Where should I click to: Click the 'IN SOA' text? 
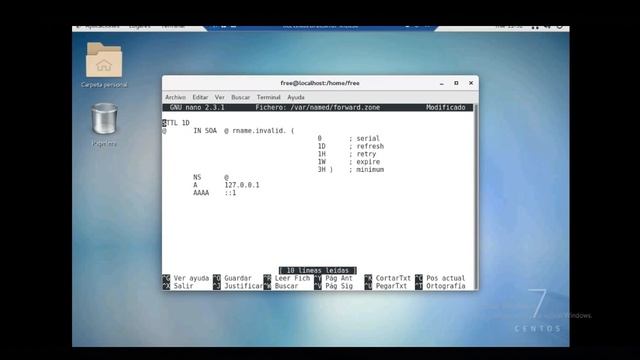[205, 131]
